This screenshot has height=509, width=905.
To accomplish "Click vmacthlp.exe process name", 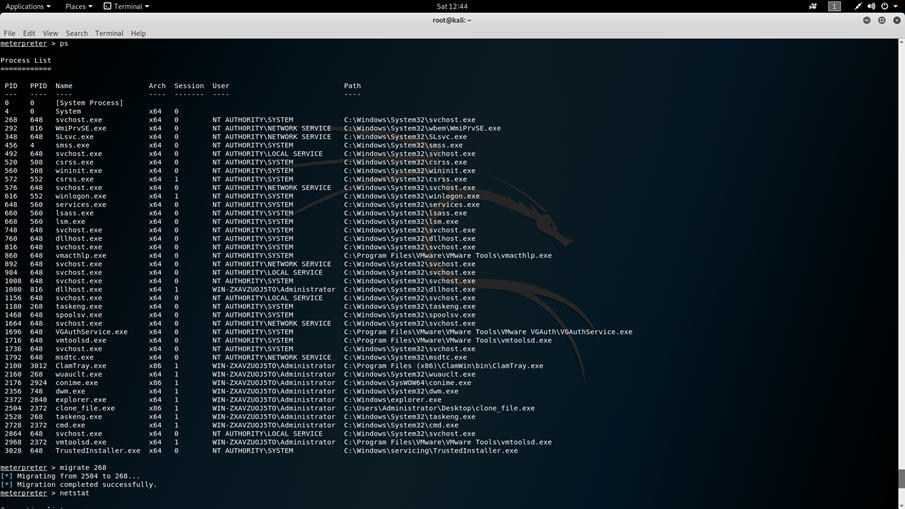I will [x=81, y=256].
